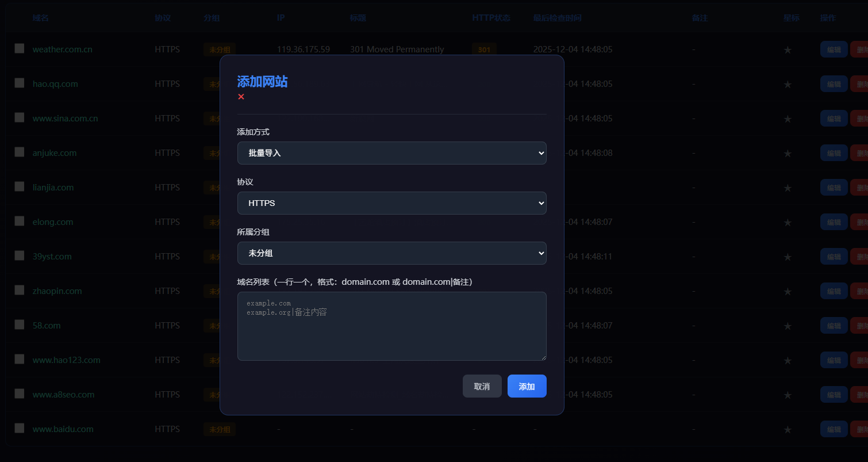Star the www.hao123.com row
This screenshot has height=462, width=868.
click(x=788, y=361)
